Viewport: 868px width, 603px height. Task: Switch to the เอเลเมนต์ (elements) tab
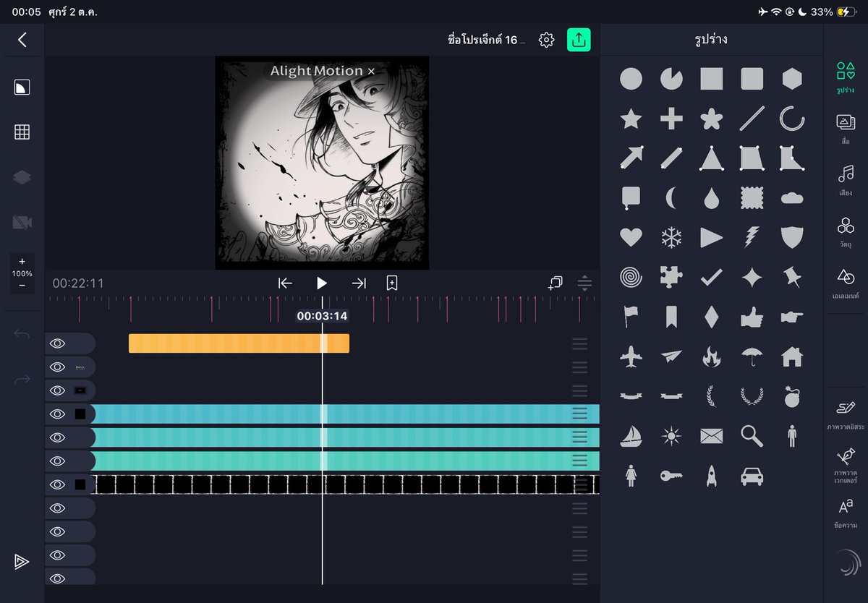846,285
